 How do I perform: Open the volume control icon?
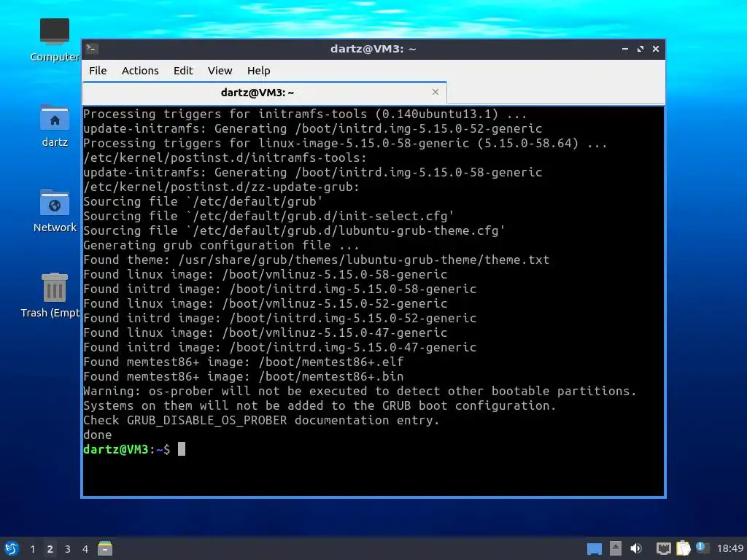(x=636, y=548)
